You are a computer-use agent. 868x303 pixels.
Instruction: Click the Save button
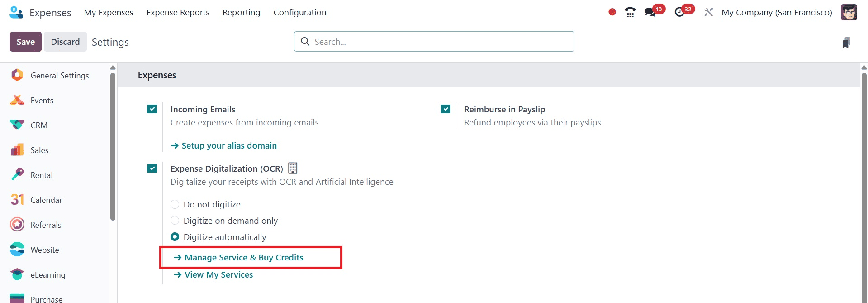click(25, 41)
